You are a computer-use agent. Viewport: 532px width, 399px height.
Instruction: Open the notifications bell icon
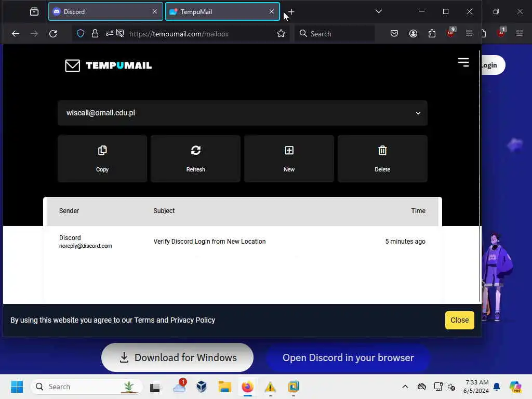(497, 387)
